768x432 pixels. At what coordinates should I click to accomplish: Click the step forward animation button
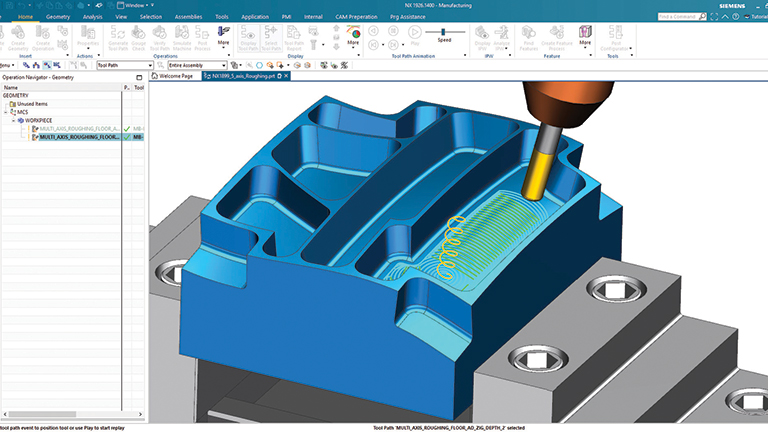tap(393, 45)
